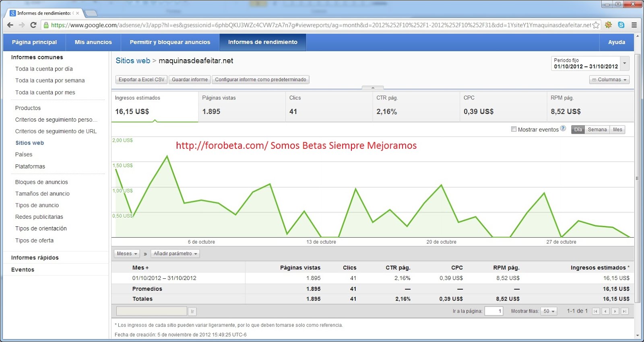Click the Ir filter button
Viewport: 644px width, 342px height.
(192, 311)
